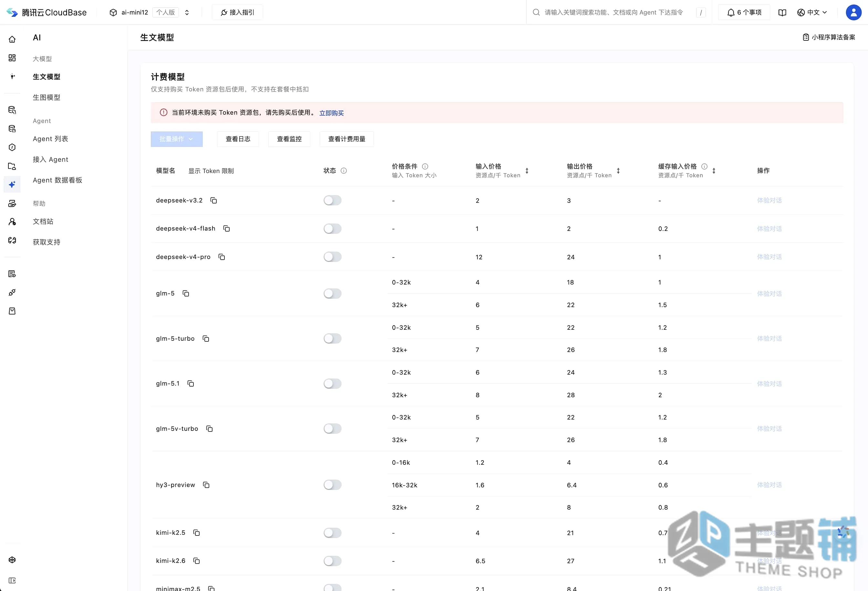Viewport: 868px width, 591px height.
Task: Click 显示 Token 限制 in table header
Action: [211, 171]
